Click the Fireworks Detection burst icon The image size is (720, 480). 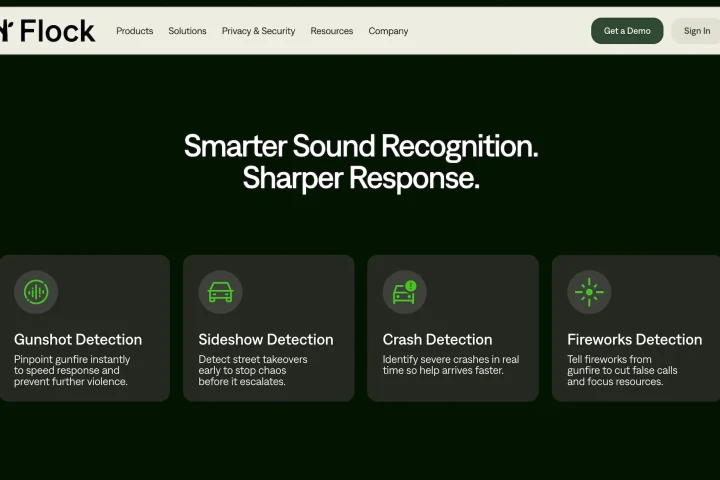589,292
